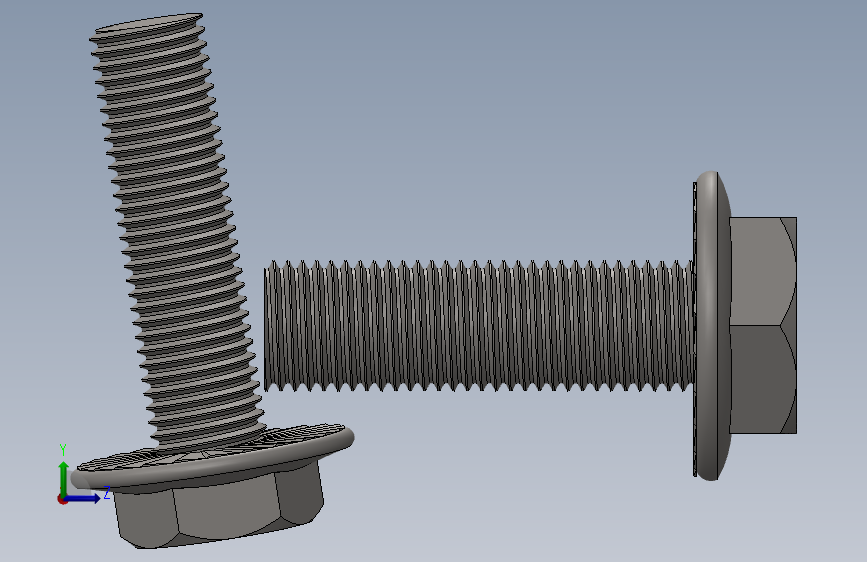Click the red origin dot of the triad
Image resolution: width=867 pixels, height=562 pixels.
pyautogui.click(x=62, y=499)
